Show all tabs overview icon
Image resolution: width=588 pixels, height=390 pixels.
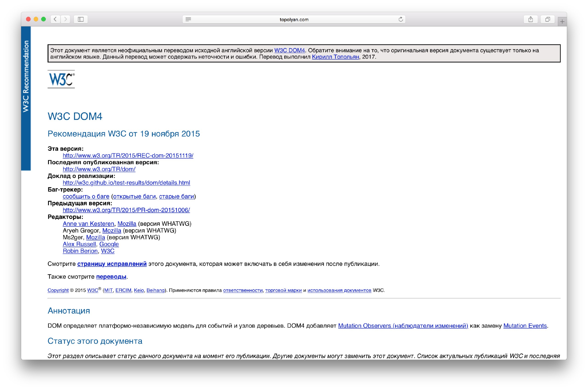pyautogui.click(x=547, y=19)
